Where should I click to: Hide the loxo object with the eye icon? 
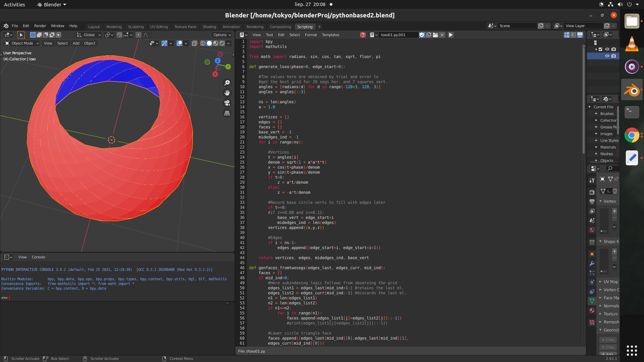[607, 56]
